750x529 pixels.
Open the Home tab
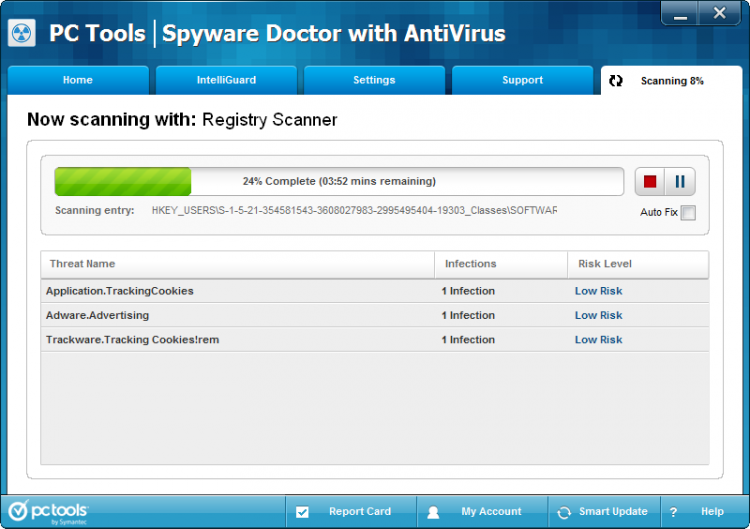coord(78,80)
